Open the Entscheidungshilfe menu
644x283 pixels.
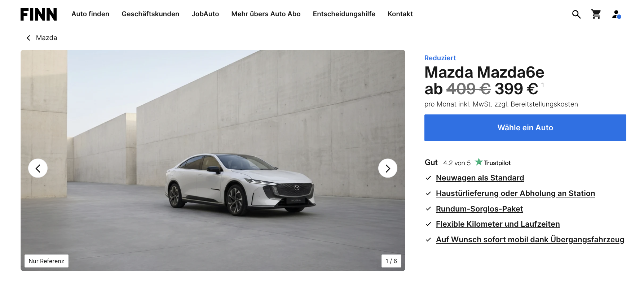344,14
